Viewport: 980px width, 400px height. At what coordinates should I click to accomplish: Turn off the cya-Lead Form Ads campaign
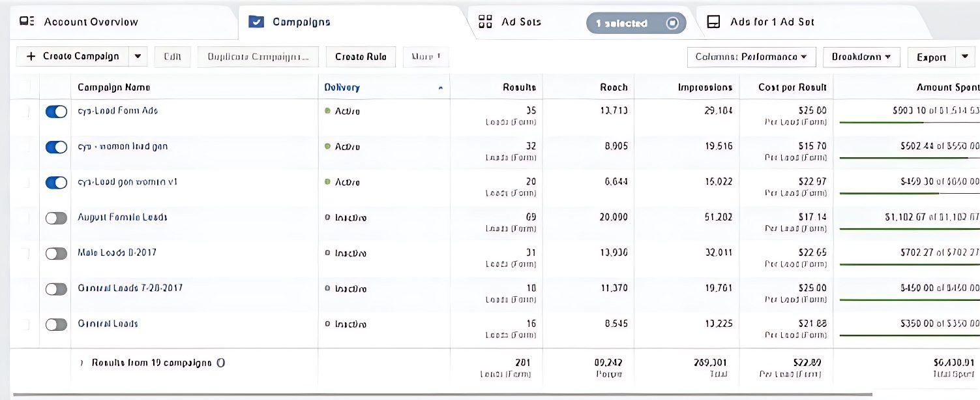[56, 112]
